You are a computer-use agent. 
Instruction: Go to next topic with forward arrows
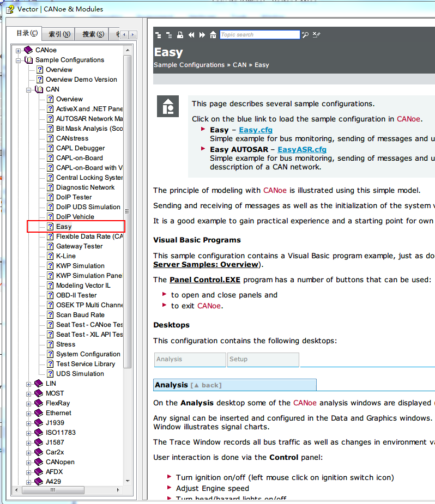(x=202, y=35)
